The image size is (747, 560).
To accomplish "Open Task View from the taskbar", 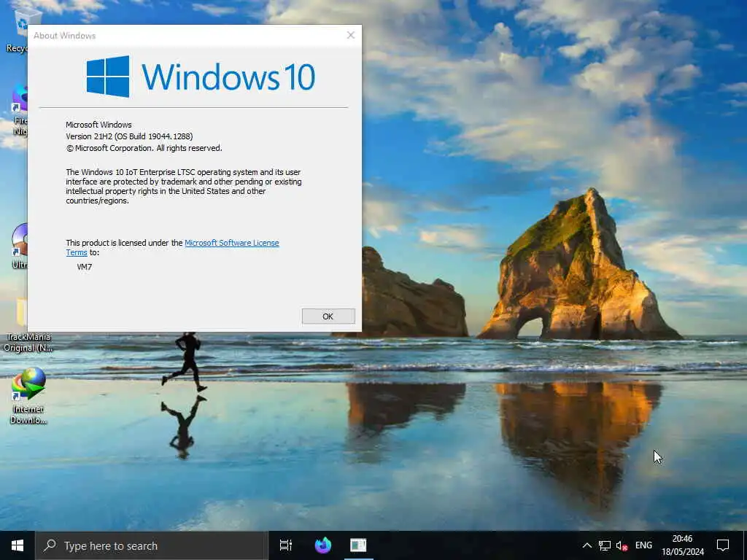I will (285, 545).
